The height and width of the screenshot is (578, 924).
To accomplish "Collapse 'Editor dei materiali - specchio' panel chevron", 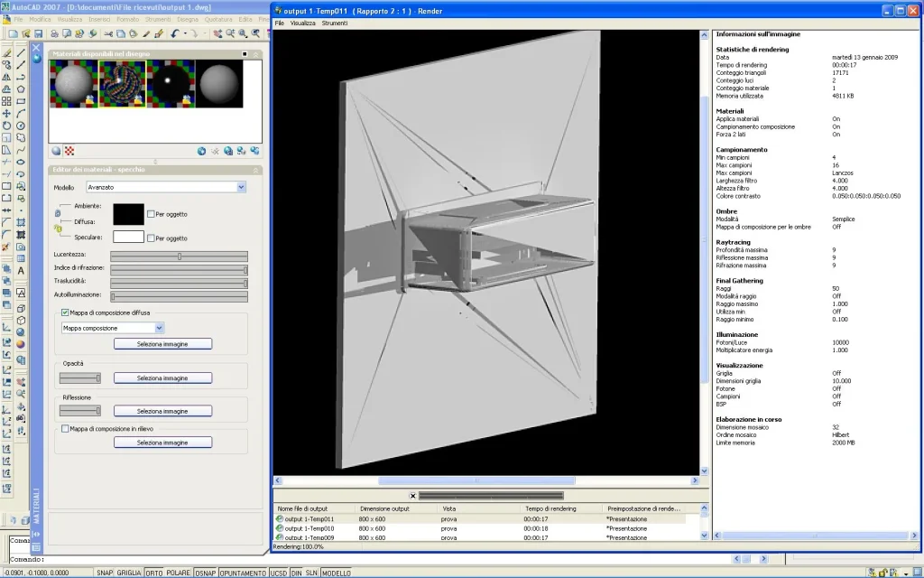I will click(x=255, y=170).
